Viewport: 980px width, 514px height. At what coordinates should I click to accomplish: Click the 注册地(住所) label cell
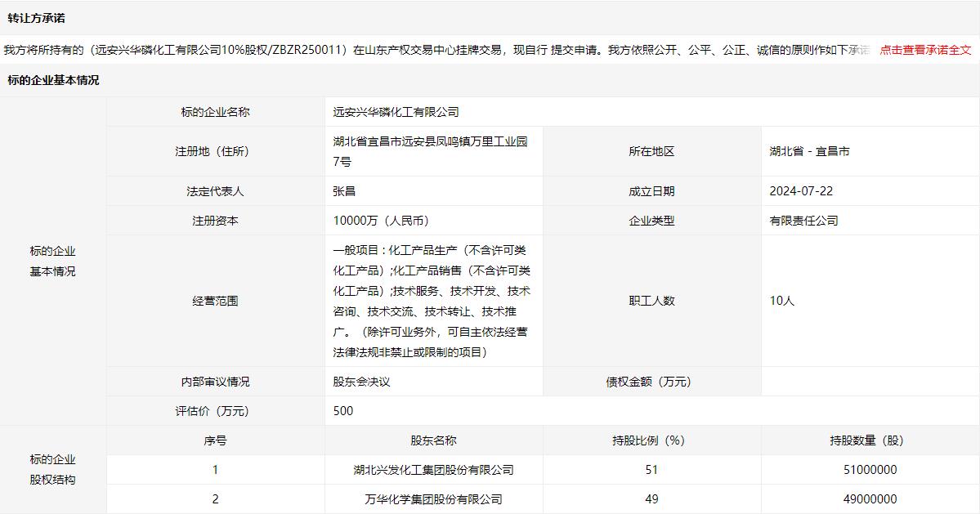point(215,151)
